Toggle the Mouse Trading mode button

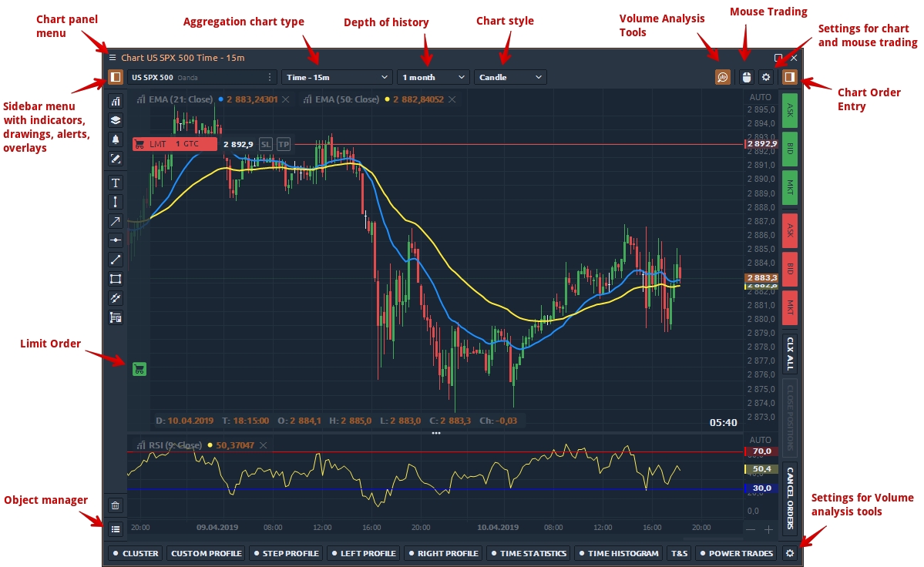pyautogui.click(x=745, y=77)
